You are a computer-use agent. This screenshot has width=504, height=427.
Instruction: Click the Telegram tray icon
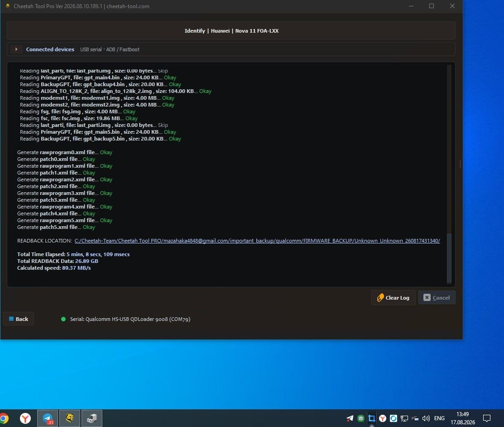[350, 418]
